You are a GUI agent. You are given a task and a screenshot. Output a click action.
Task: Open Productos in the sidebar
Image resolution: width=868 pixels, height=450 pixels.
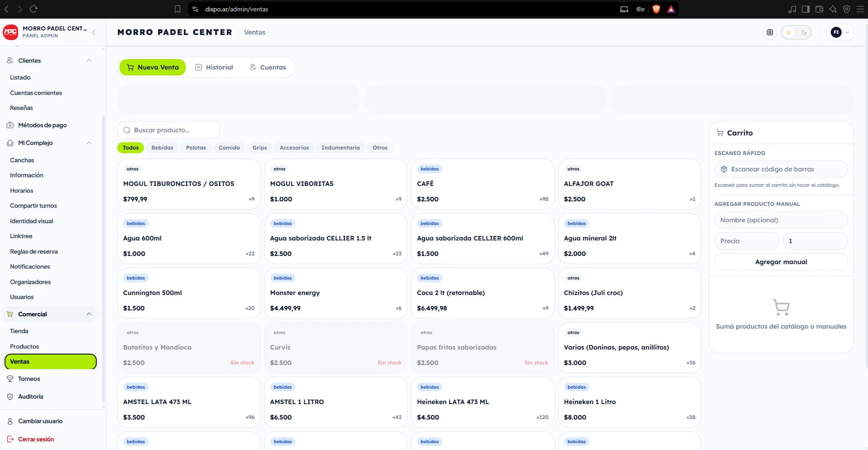tap(25, 346)
